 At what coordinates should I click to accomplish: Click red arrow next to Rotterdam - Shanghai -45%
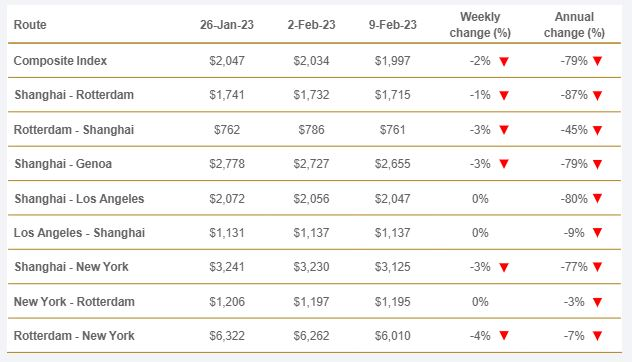(x=597, y=130)
